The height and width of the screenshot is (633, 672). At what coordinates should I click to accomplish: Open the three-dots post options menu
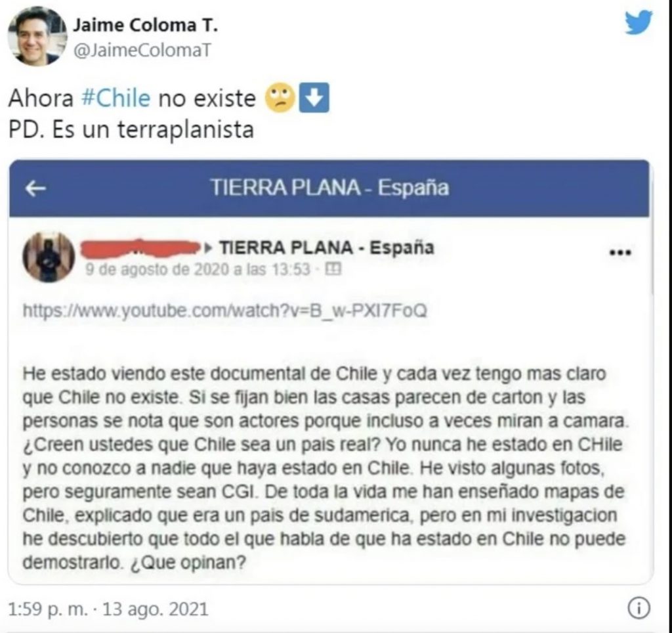click(x=620, y=252)
